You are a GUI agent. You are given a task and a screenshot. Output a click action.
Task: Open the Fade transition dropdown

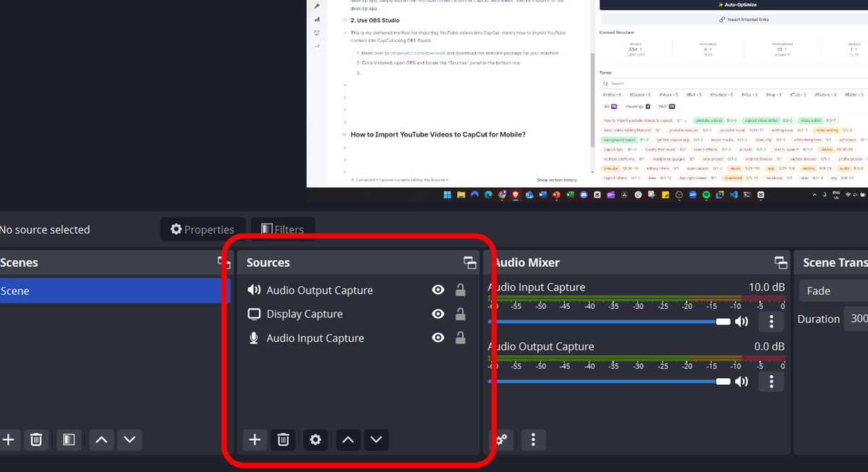[833, 291]
